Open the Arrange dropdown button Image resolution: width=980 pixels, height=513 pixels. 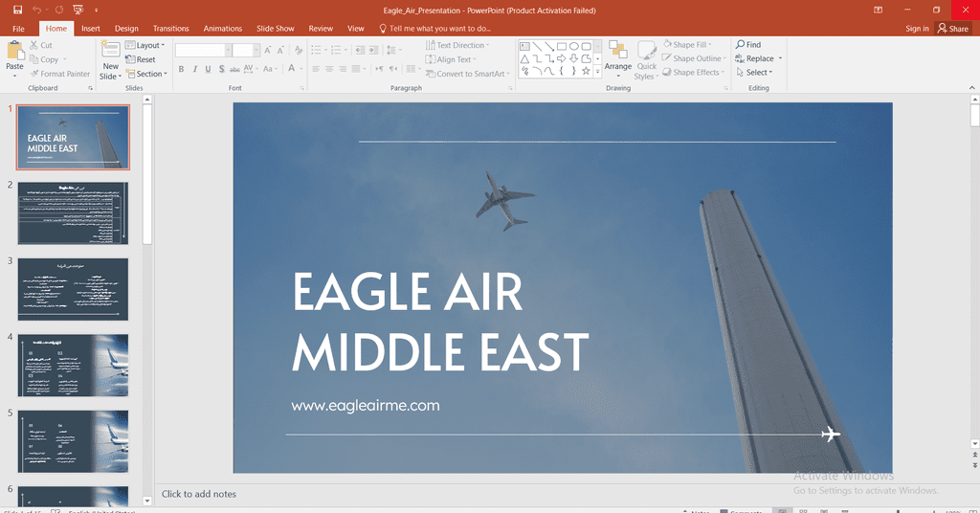tap(618, 58)
